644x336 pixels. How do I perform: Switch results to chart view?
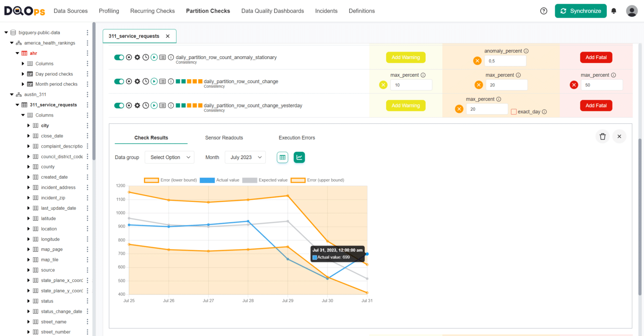coord(299,157)
